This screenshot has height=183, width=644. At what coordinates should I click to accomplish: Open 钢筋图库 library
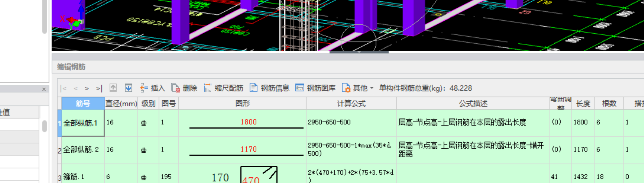click(x=315, y=88)
